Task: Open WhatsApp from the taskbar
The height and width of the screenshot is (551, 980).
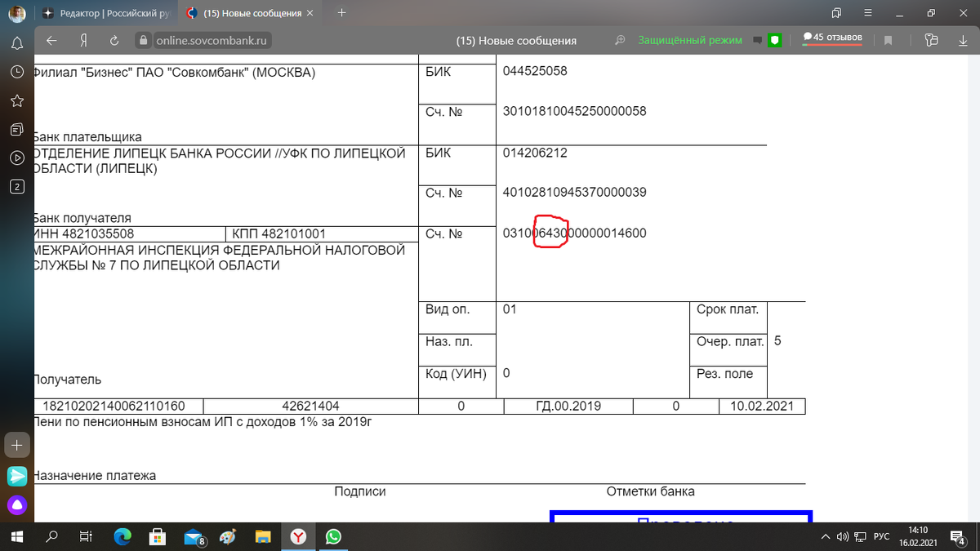Action: tap(333, 536)
